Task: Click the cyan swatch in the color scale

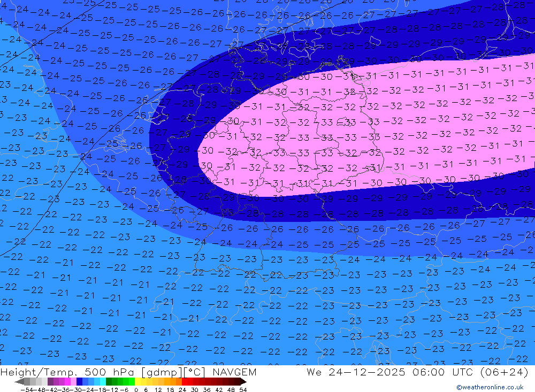Action: (103, 381)
